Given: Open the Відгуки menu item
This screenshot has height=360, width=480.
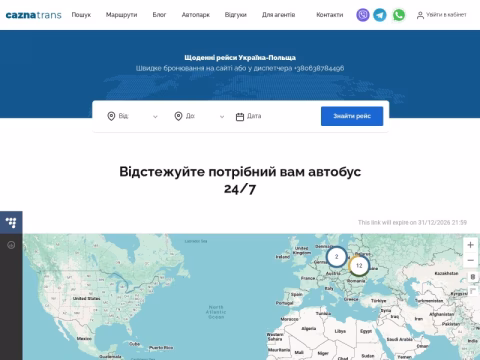Looking at the screenshot, I should click(236, 15).
